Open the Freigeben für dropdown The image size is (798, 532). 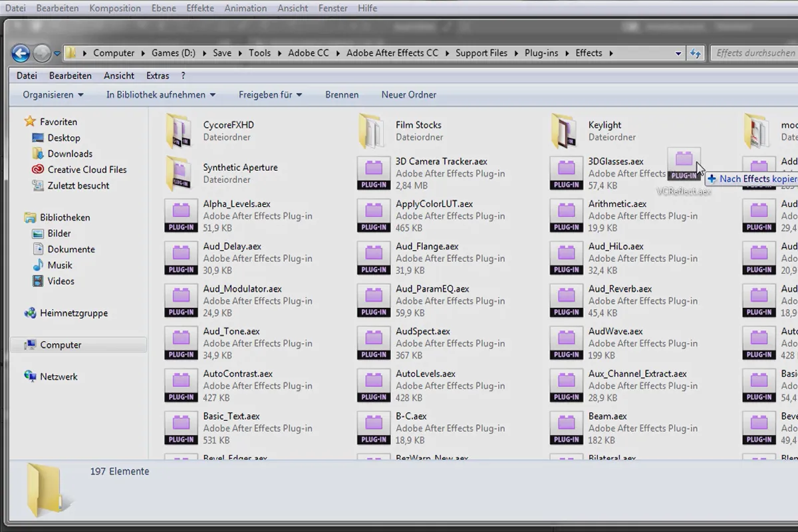(x=271, y=95)
